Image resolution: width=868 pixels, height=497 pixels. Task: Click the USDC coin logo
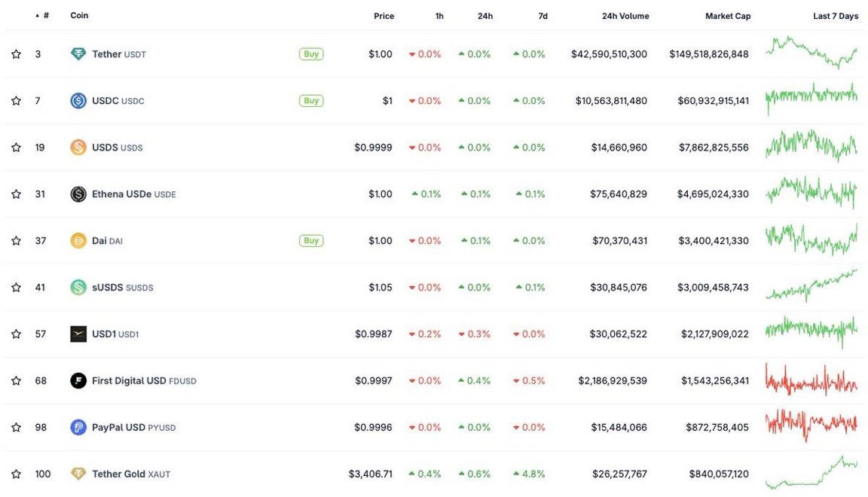tap(78, 101)
